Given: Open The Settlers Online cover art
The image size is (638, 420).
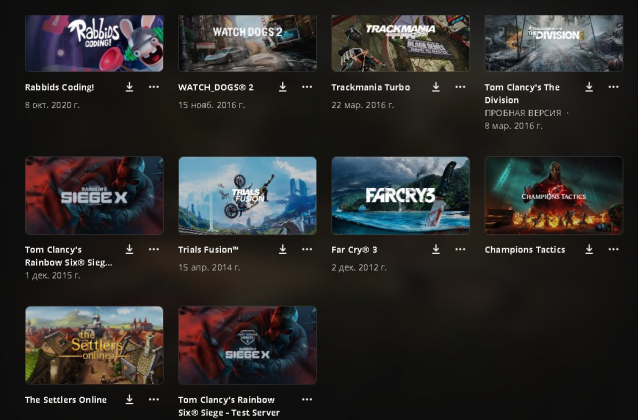Looking at the screenshot, I should click(x=94, y=345).
